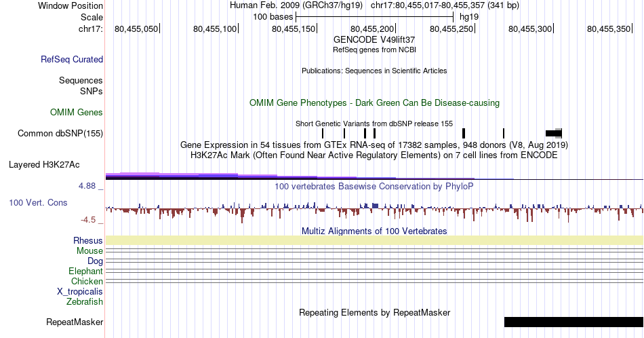Screen dimensions: 644x338
Task: Click the GENCODE V49lift37 track title
Action: pos(374,40)
